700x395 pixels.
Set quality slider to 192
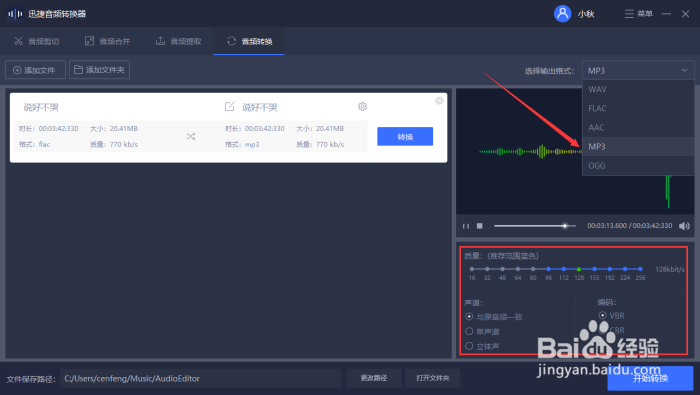click(610, 269)
